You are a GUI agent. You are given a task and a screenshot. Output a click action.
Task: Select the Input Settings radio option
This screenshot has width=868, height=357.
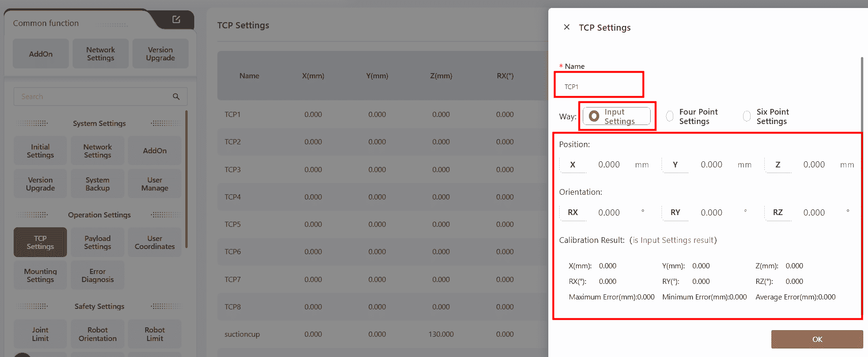(x=595, y=116)
